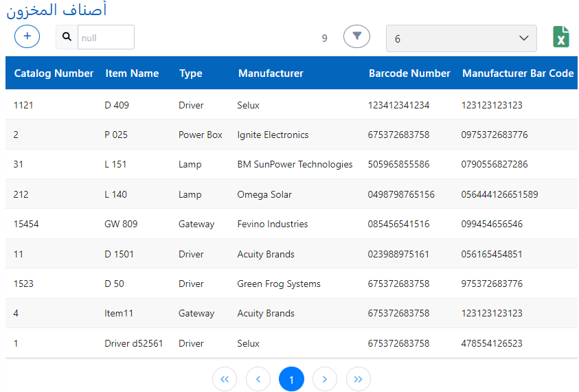Sort by Catalog Number column header
Viewport: 579px width, 392px height.
coord(54,73)
